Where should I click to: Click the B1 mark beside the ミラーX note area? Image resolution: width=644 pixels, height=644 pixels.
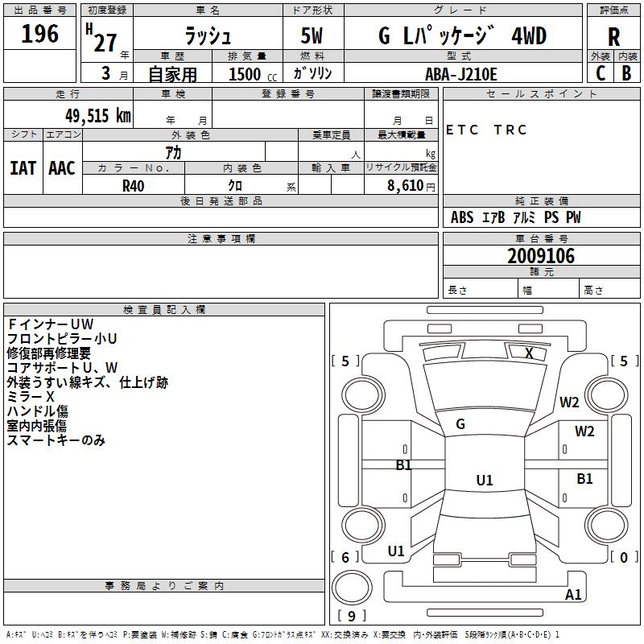[403, 465]
